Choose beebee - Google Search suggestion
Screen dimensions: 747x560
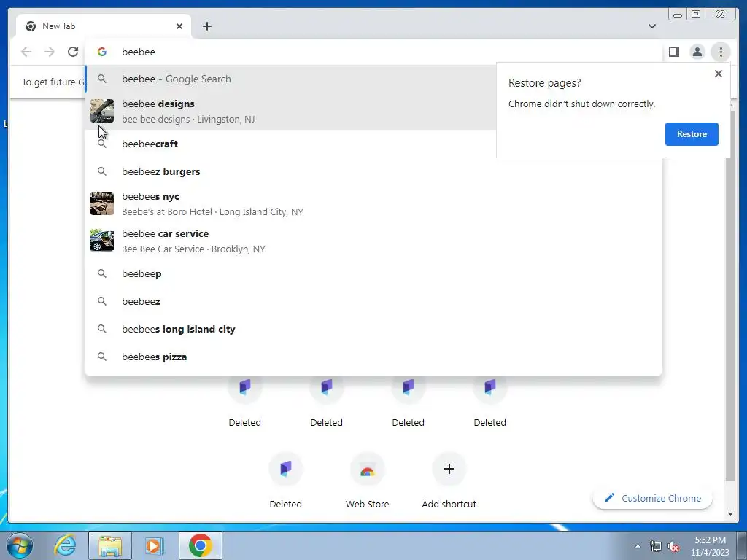click(x=290, y=79)
